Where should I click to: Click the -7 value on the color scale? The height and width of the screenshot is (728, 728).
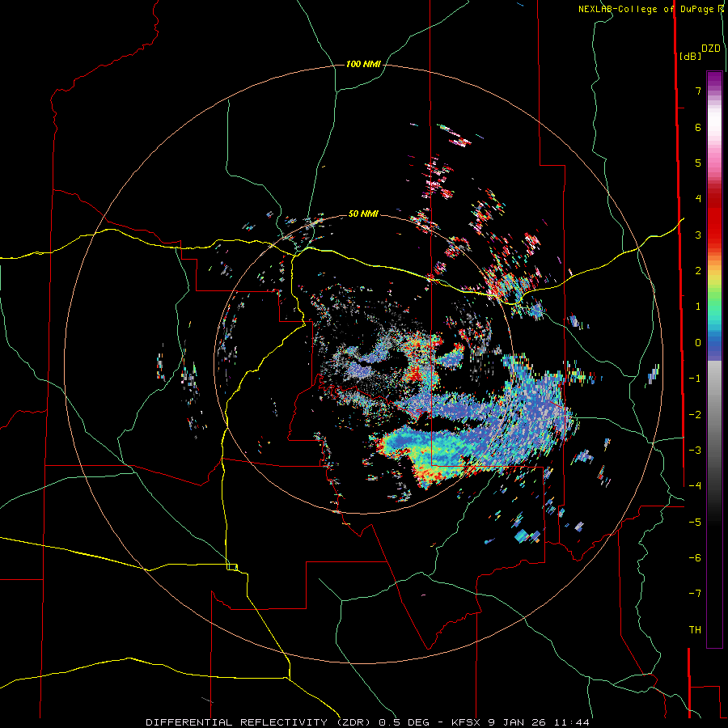pyautogui.click(x=695, y=594)
